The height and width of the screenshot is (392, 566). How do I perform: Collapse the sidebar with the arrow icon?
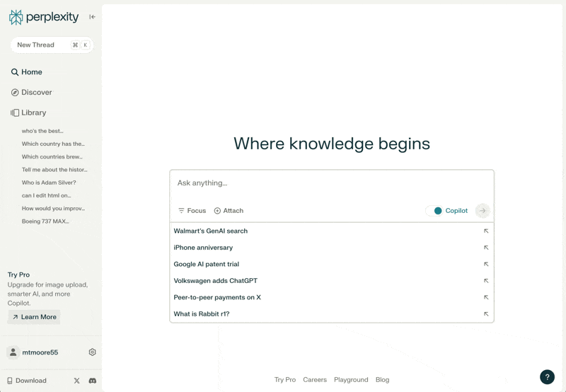pyautogui.click(x=93, y=16)
